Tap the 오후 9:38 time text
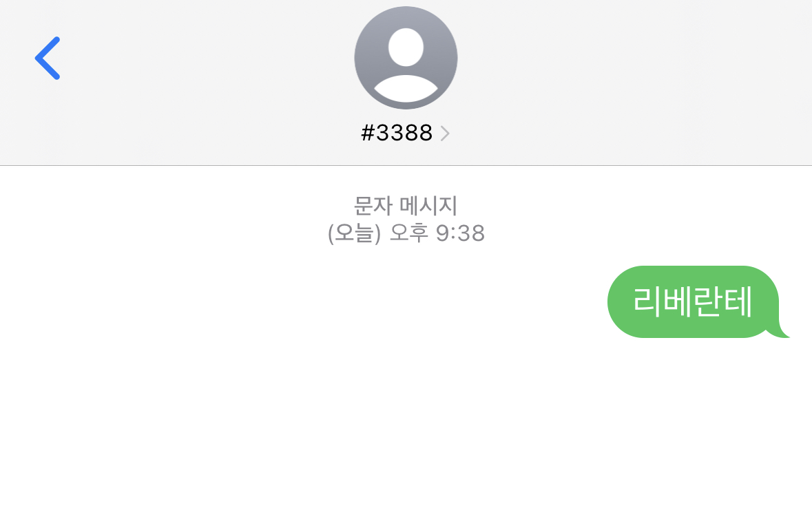 point(437,233)
